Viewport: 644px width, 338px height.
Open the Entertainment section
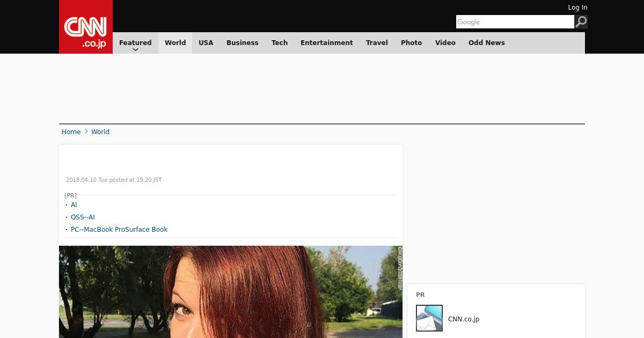click(x=327, y=43)
